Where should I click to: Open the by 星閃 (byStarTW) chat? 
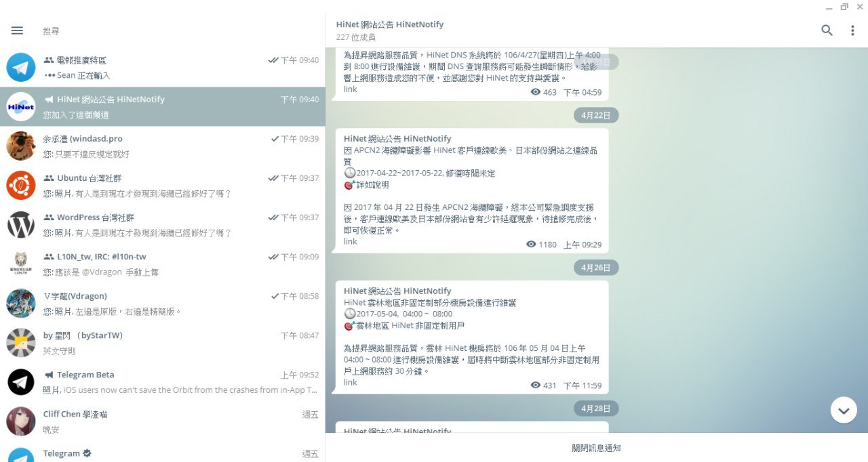(x=163, y=342)
